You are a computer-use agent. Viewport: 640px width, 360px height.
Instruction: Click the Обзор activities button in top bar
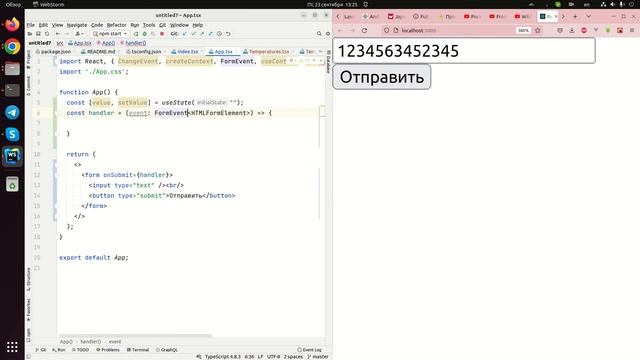coord(13,4)
